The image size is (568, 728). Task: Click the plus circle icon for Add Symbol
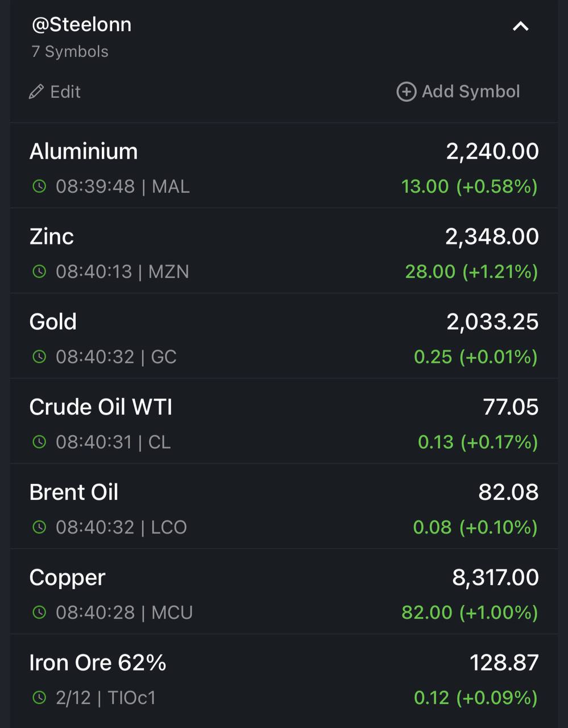pos(406,92)
